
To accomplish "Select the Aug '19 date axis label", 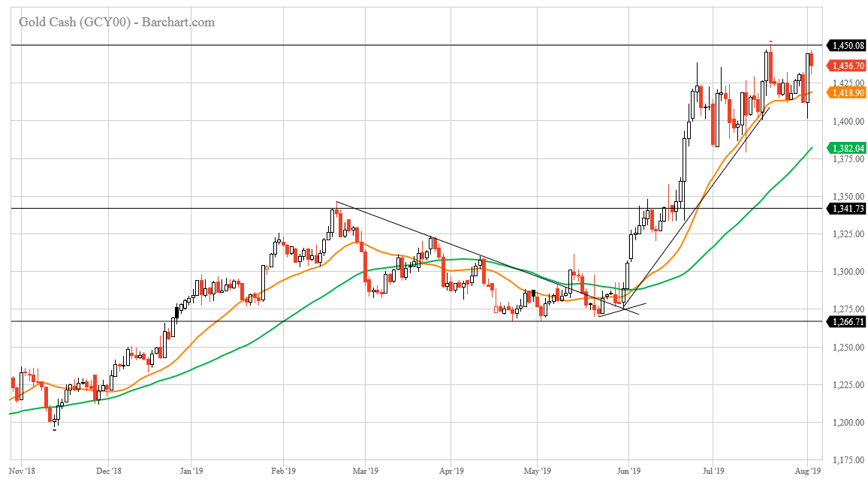I will click(x=808, y=471).
